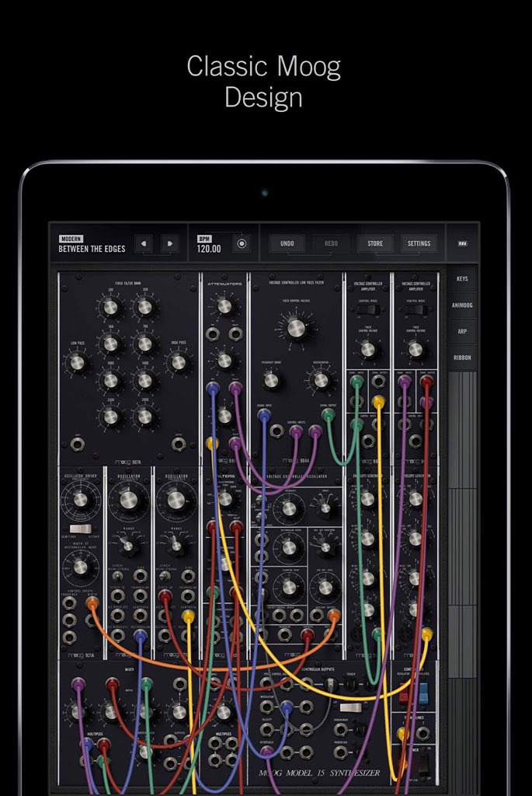Click the High Pass knob on Fixed Filter Bank

tap(178, 362)
